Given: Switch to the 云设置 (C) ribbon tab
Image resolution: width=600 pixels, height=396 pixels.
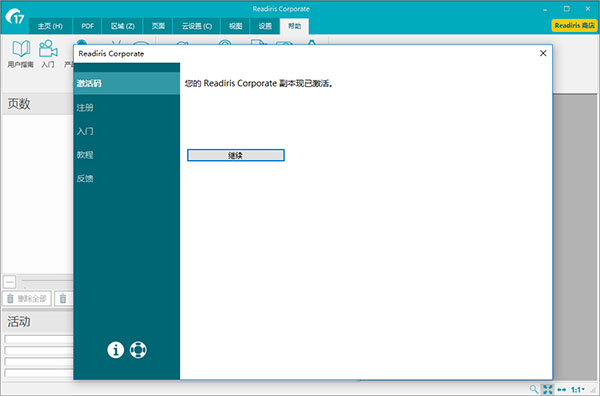Looking at the screenshot, I should click(x=197, y=26).
